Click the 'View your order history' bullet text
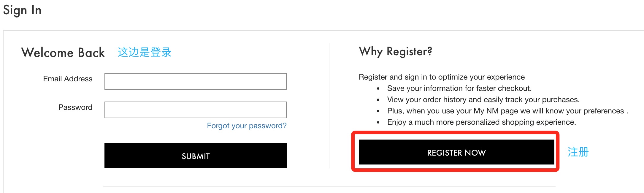This screenshot has height=193, width=644. (x=483, y=99)
